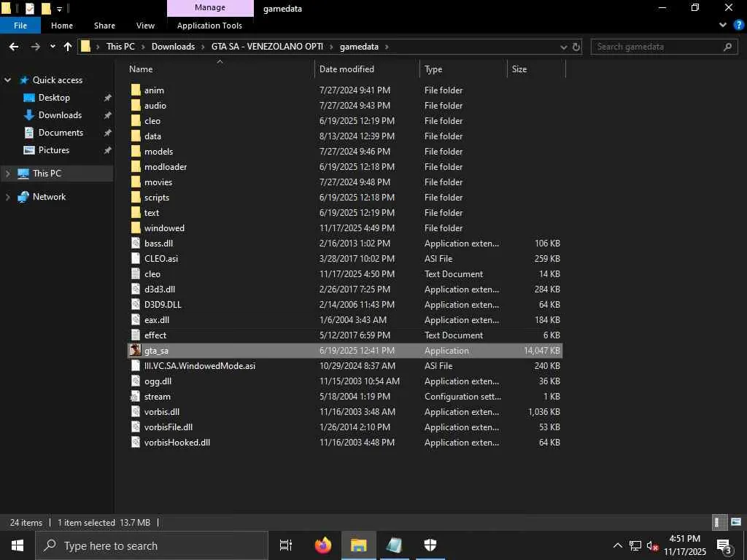
Task: Click the taskbar clock showing 4:51 PM
Action: pos(684,545)
